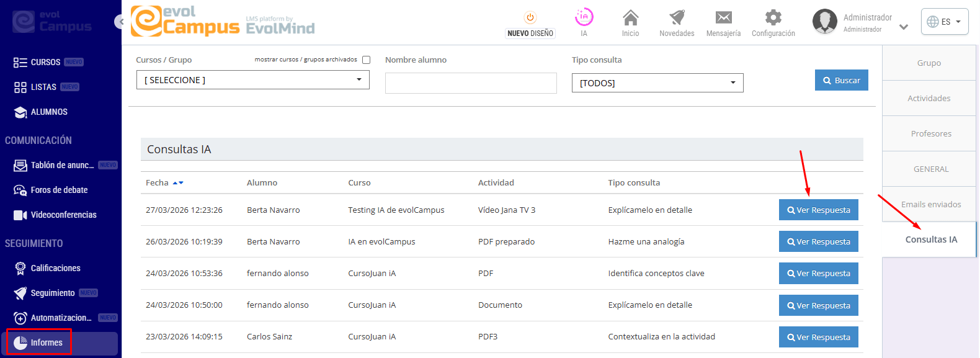Open the Cursos / Grupo SELECCIONE dropdown
This screenshot has width=980, height=358.
253,80
